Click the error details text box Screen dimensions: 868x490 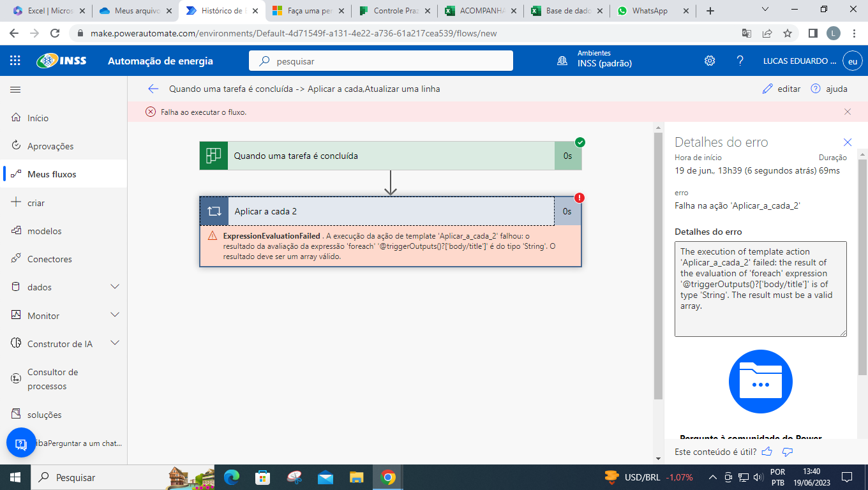click(761, 289)
